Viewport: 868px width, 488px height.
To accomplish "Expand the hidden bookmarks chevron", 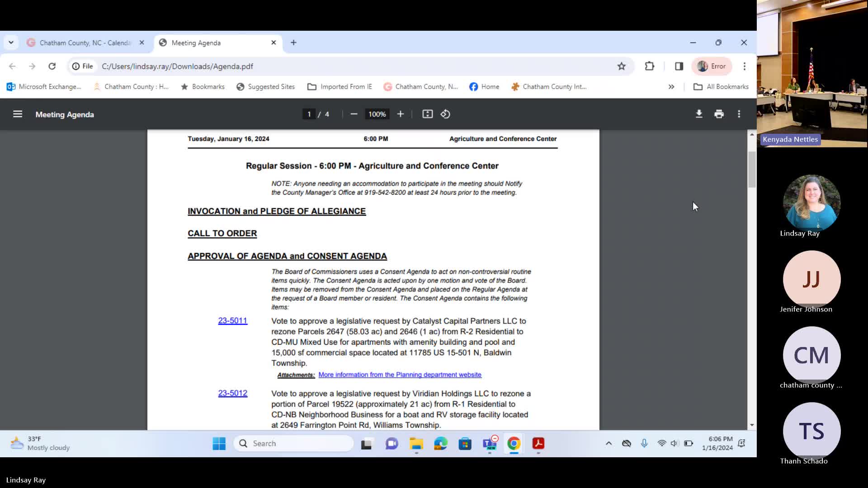I will (671, 87).
